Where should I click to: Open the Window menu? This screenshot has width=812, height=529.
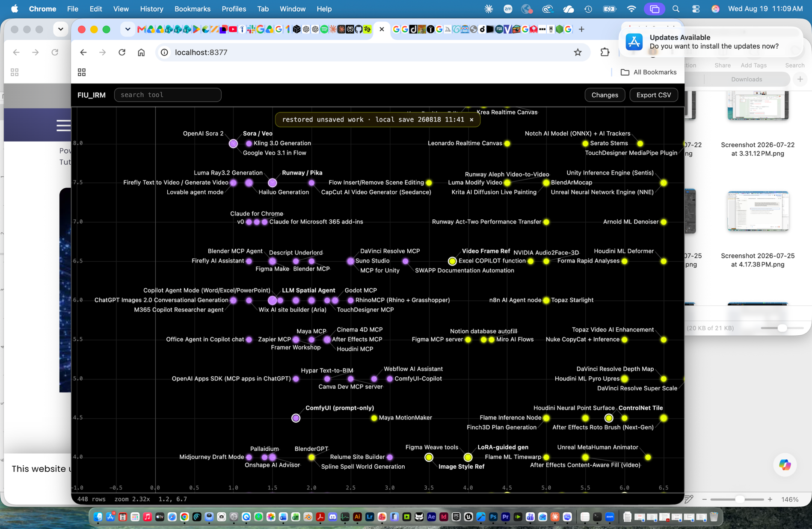click(293, 9)
